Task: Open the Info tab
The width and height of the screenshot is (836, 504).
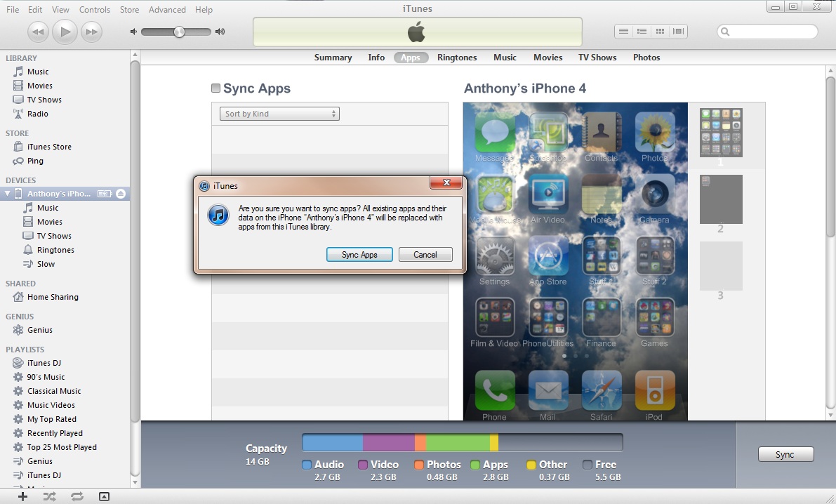Action: [x=376, y=58]
